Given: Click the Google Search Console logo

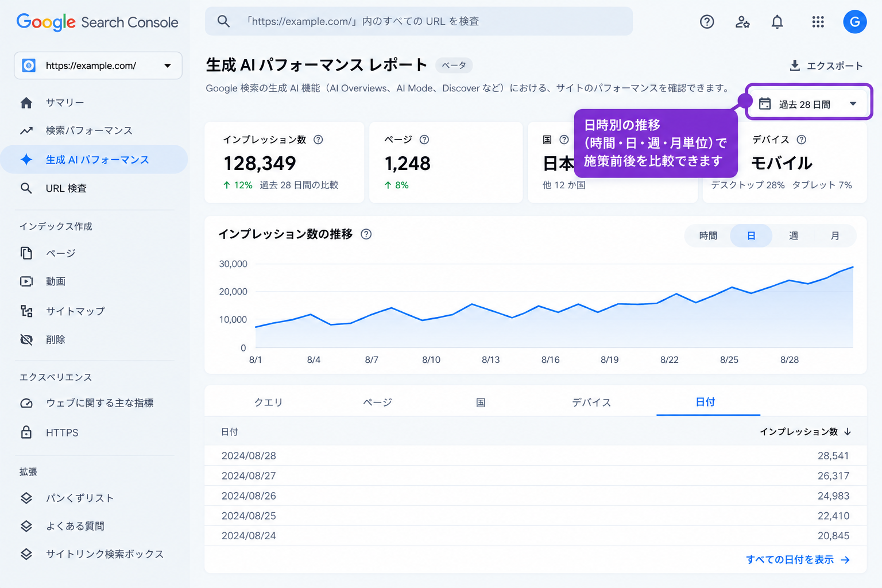Looking at the screenshot, I should coord(98,22).
